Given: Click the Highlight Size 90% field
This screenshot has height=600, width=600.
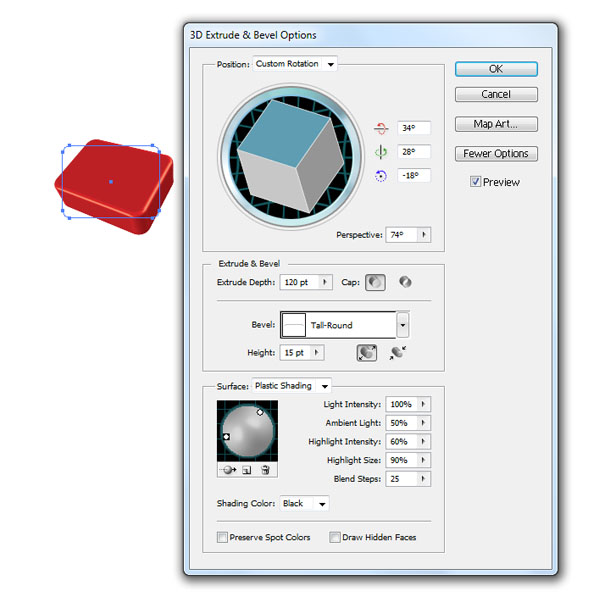Looking at the screenshot, I should (401, 460).
